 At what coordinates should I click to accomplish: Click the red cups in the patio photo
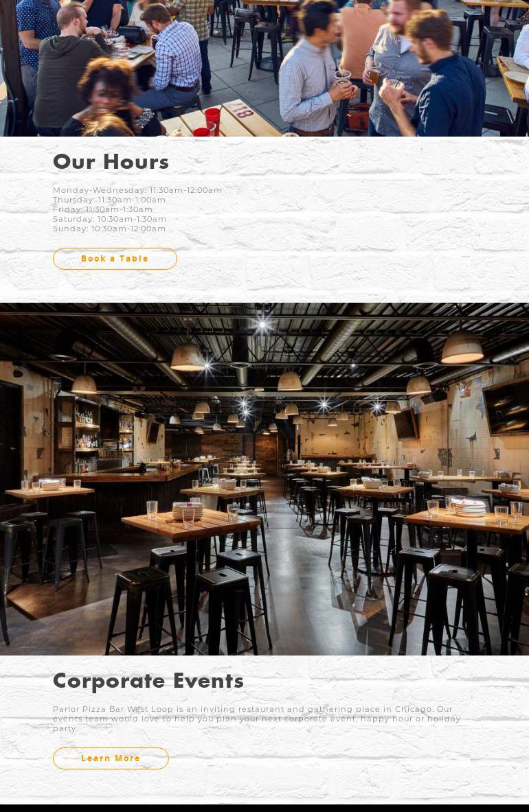tap(208, 122)
